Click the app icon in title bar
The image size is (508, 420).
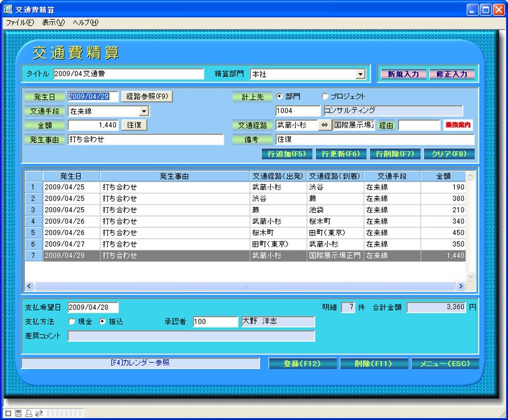(8, 10)
